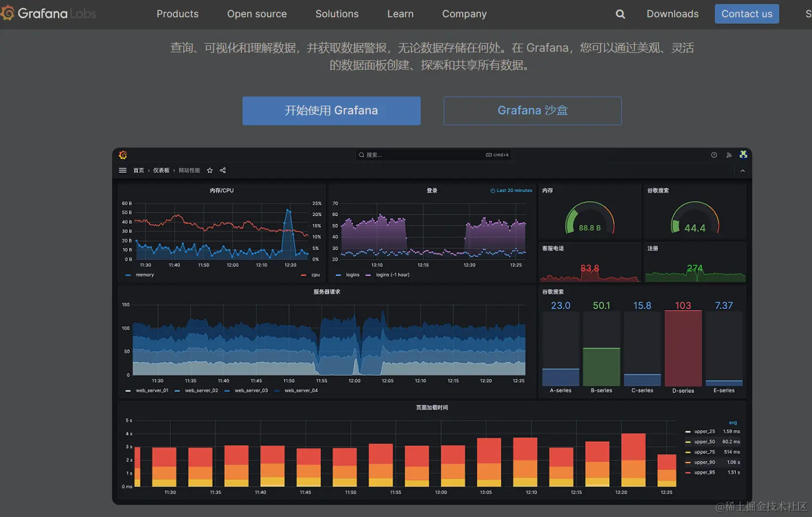Click the D-series red bar gauge
Screen dimensions: 812x517
(683, 348)
